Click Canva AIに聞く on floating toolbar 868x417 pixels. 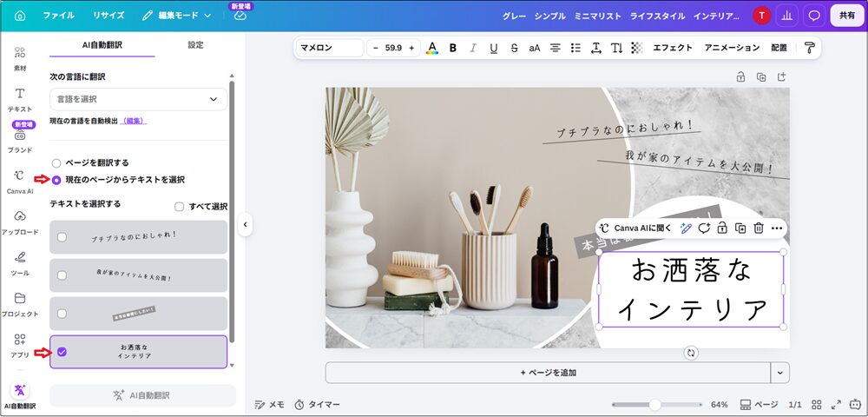pos(635,228)
